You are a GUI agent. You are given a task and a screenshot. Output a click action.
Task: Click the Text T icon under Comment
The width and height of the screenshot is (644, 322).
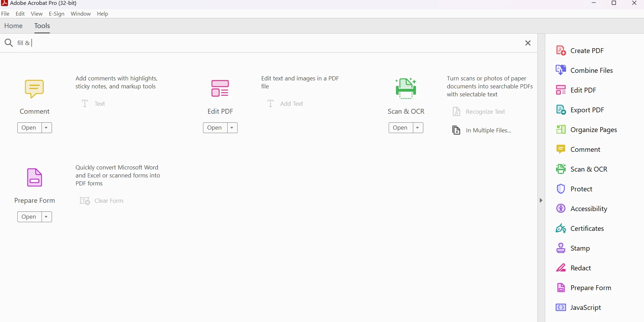pyautogui.click(x=85, y=104)
